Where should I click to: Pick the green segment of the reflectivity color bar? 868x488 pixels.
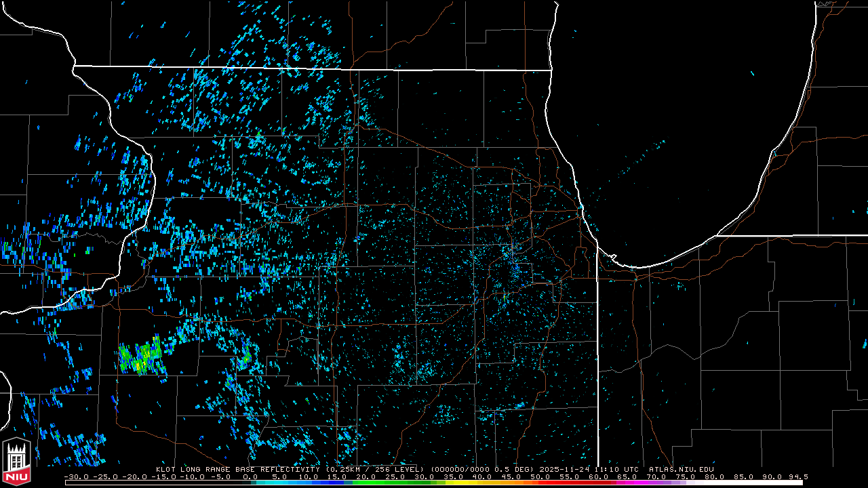[383, 483]
